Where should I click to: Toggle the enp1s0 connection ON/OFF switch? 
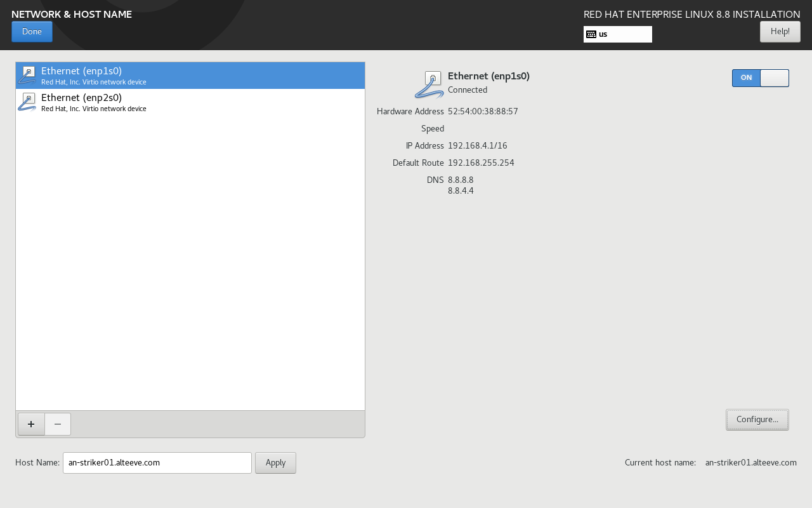point(760,78)
